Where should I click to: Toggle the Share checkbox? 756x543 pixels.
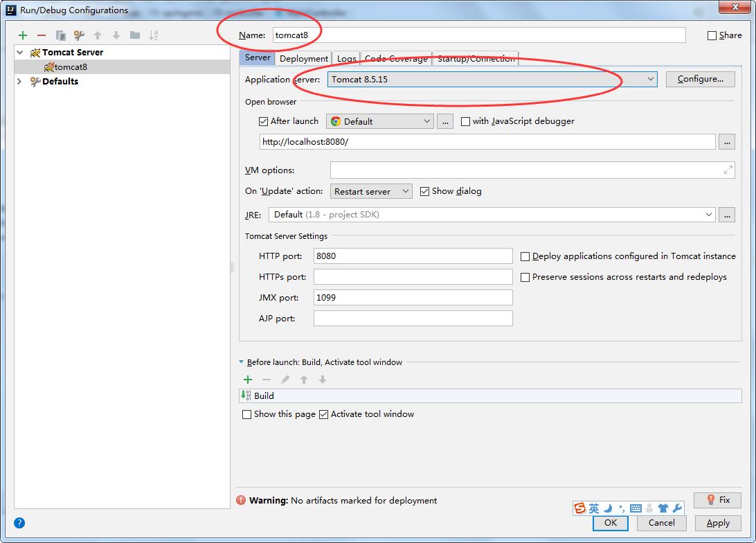click(x=712, y=35)
